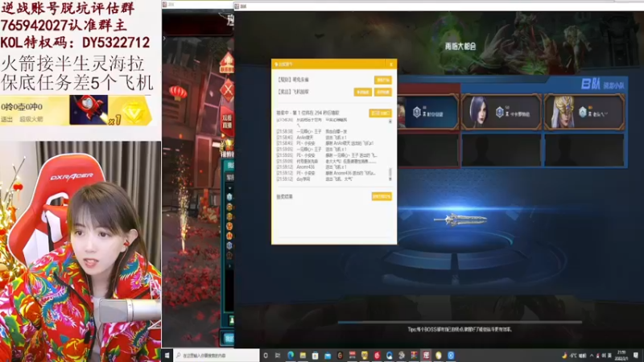Open the weather widget in system tray
Screen dimensions: 644x362
pos(575,356)
